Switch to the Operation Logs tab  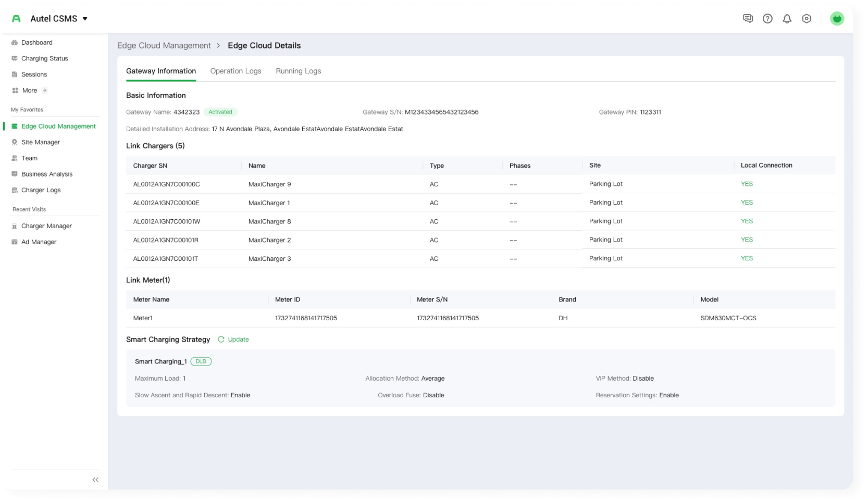tap(235, 71)
